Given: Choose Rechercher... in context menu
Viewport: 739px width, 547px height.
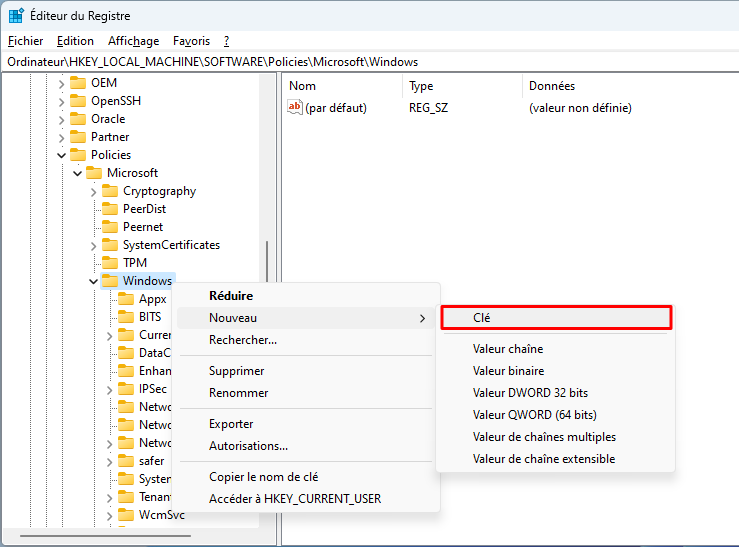Looking at the screenshot, I should [305, 340].
